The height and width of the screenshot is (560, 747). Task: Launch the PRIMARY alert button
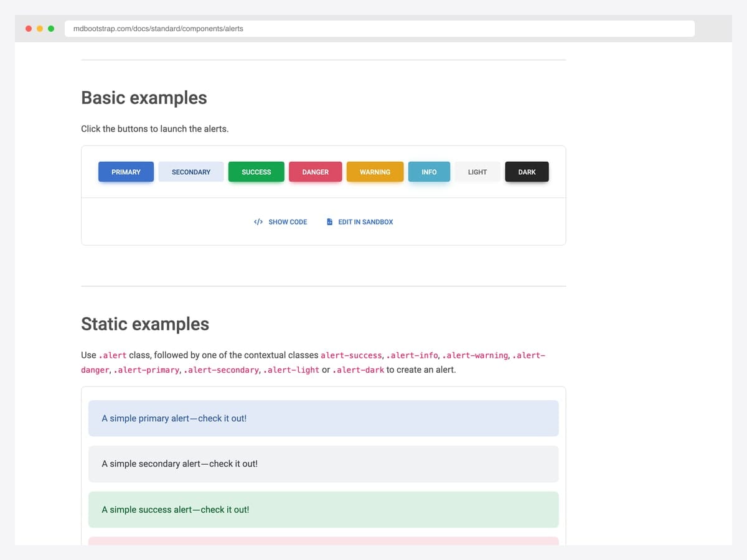[x=126, y=172]
